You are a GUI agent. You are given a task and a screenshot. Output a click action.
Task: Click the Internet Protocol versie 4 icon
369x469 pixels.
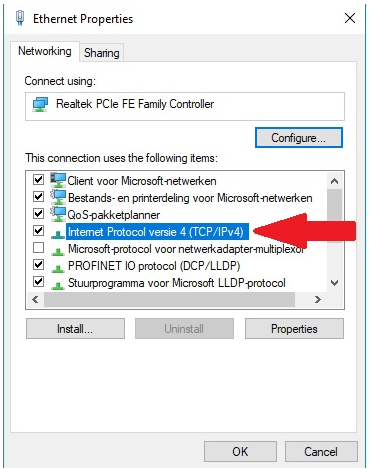[x=58, y=234]
